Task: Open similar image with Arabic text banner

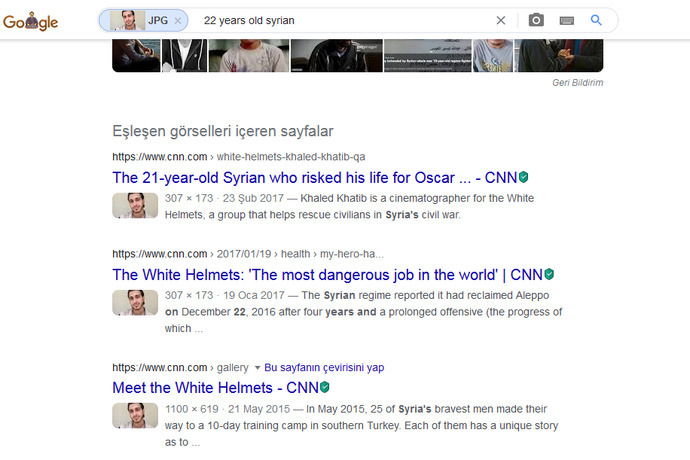Action: point(427,55)
